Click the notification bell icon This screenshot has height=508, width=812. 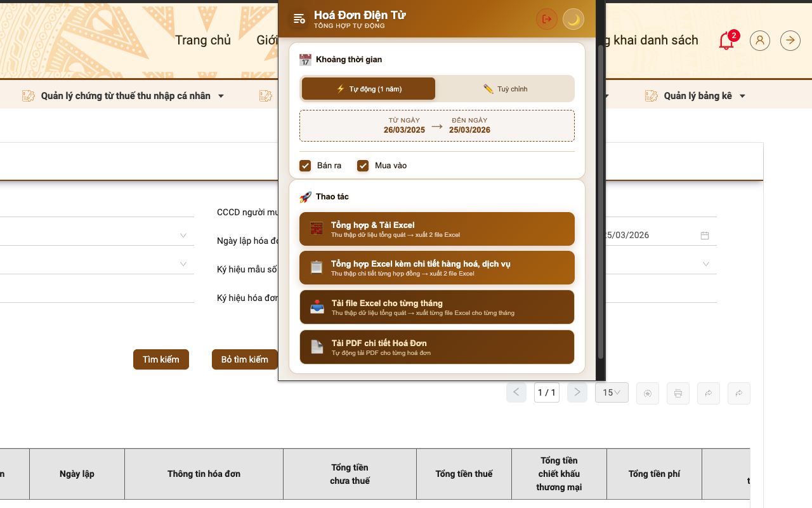pos(726,41)
